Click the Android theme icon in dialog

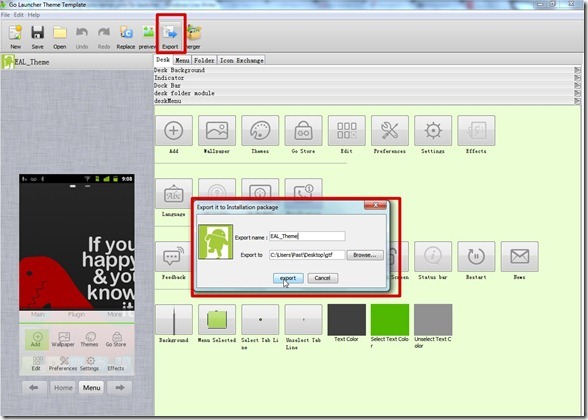(216, 242)
